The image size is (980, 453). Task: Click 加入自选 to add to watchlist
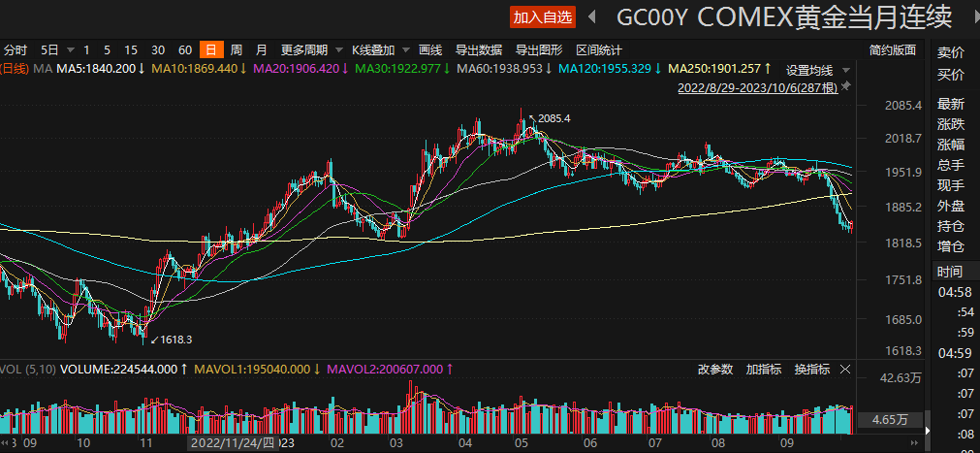pyautogui.click(x=543, y=17)
